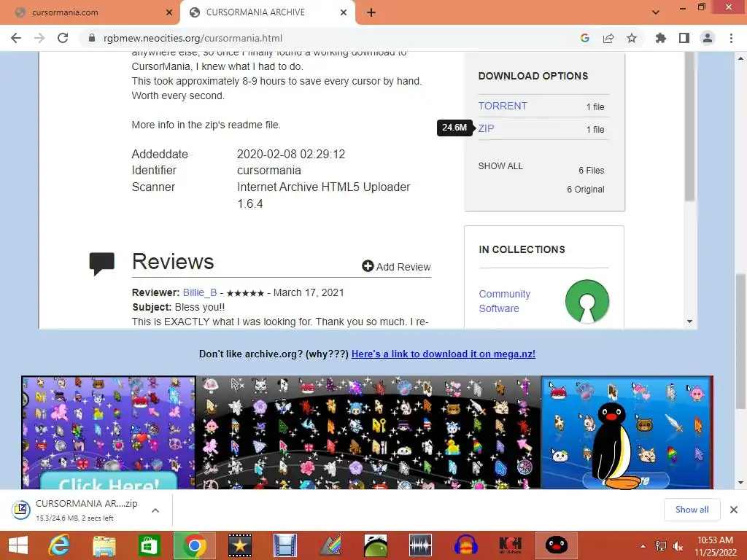Click the TORRENT download link
The image size is (747, 560).
coord(503,106)
